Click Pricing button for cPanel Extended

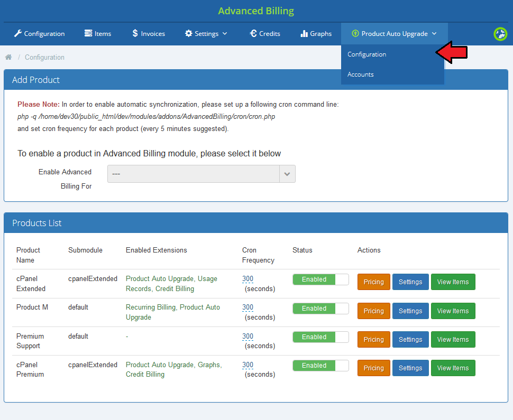coord(373,282)
